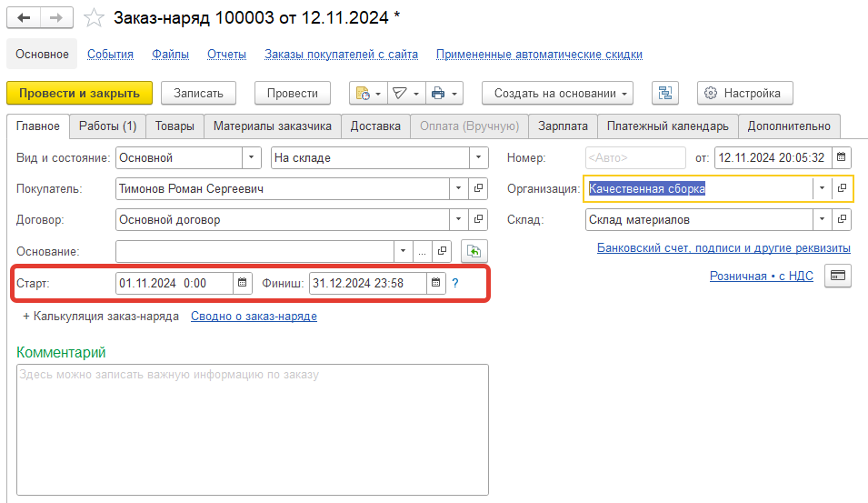The width and height of the screenshot is (868, 503).
Task: Expand Склад dropdown list
Action: point(822,219)
